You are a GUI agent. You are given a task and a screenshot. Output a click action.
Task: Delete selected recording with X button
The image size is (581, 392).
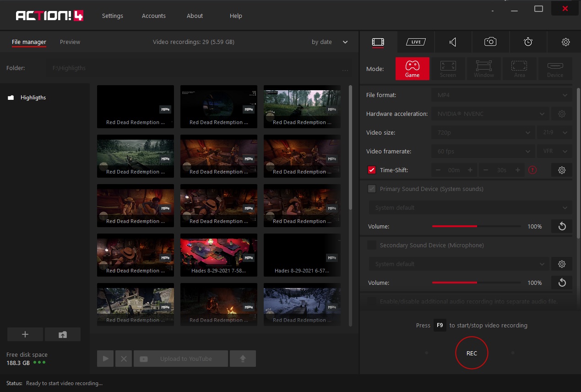click(124, 359)
